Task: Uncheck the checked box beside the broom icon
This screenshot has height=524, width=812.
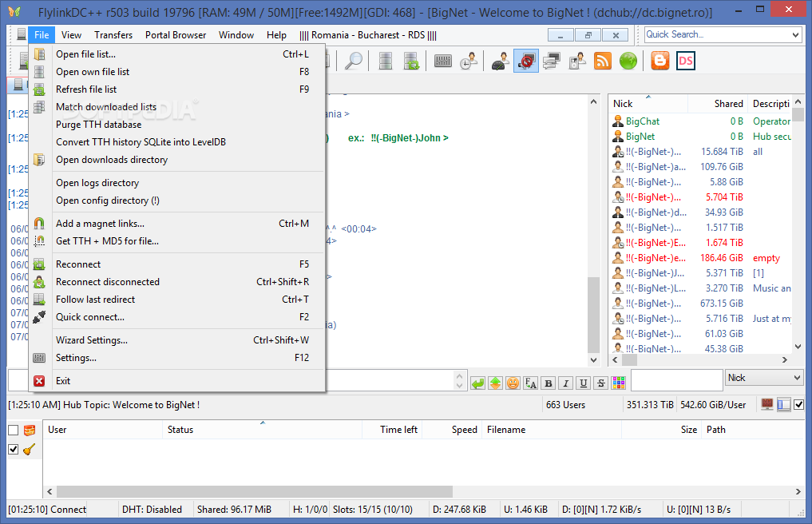Action: click(14, 450)
